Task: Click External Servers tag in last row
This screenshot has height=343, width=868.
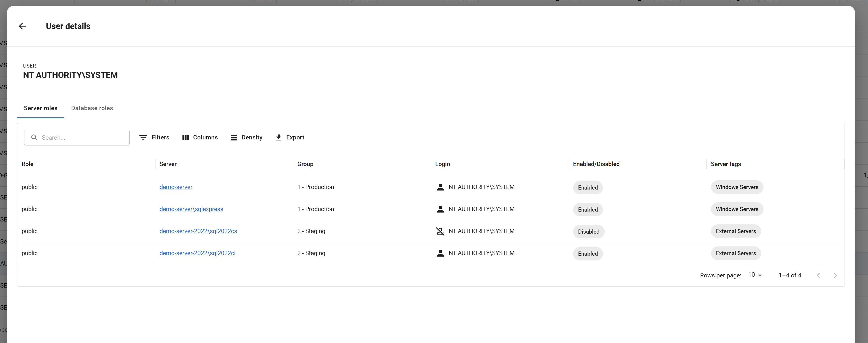Action: point(735,253)
